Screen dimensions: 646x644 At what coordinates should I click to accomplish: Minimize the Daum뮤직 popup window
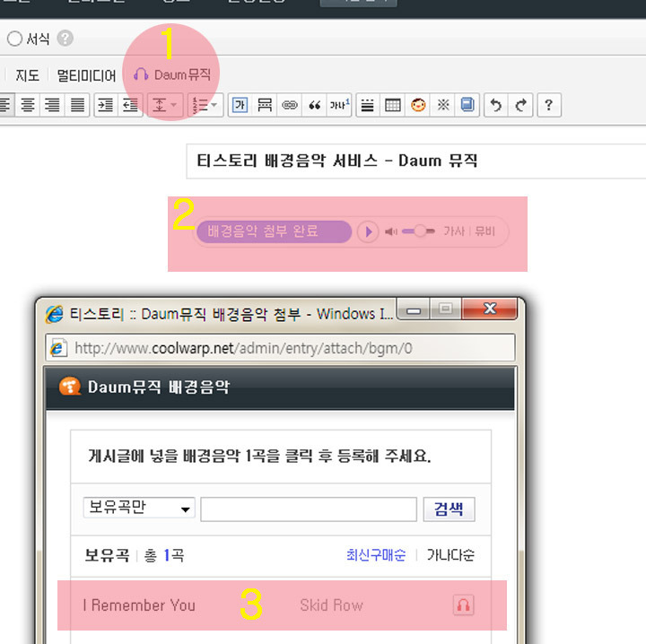pyautogui.click(x=414, y=309)
